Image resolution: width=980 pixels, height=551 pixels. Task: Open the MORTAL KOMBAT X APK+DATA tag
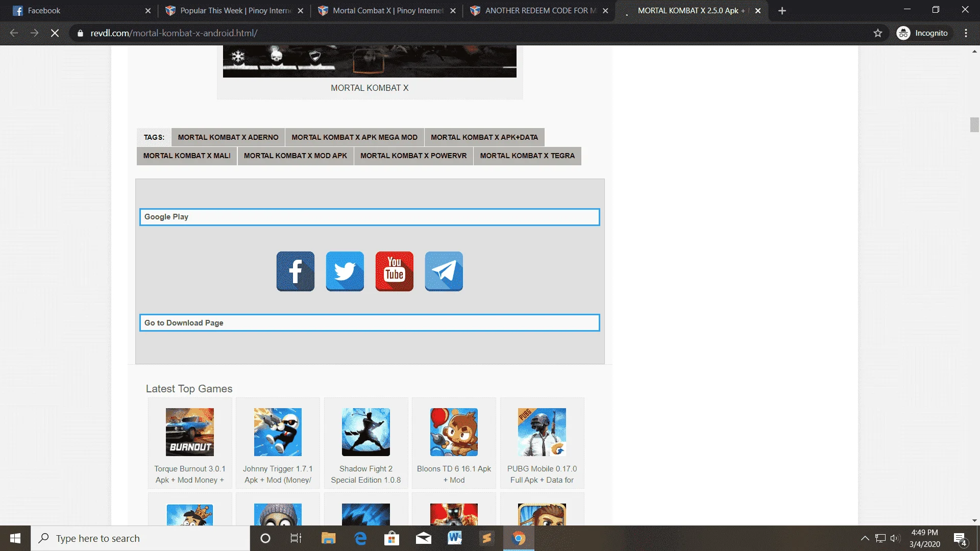484,137
